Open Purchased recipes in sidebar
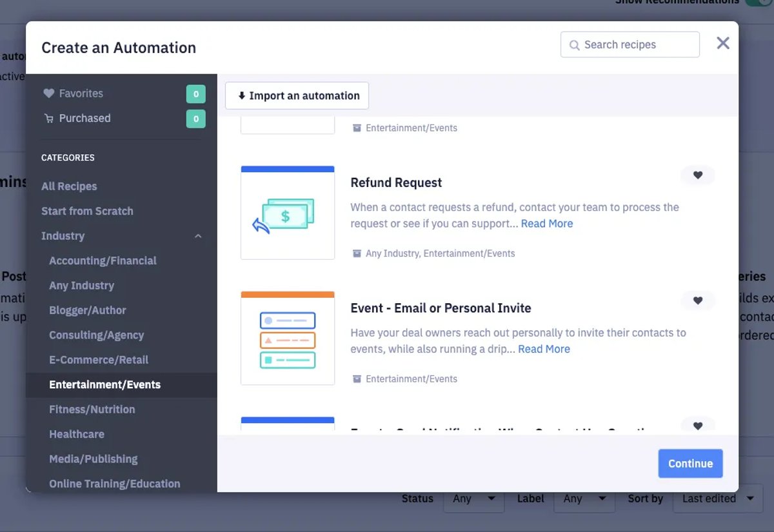774x532 pixels. click(x=84, y=118)
